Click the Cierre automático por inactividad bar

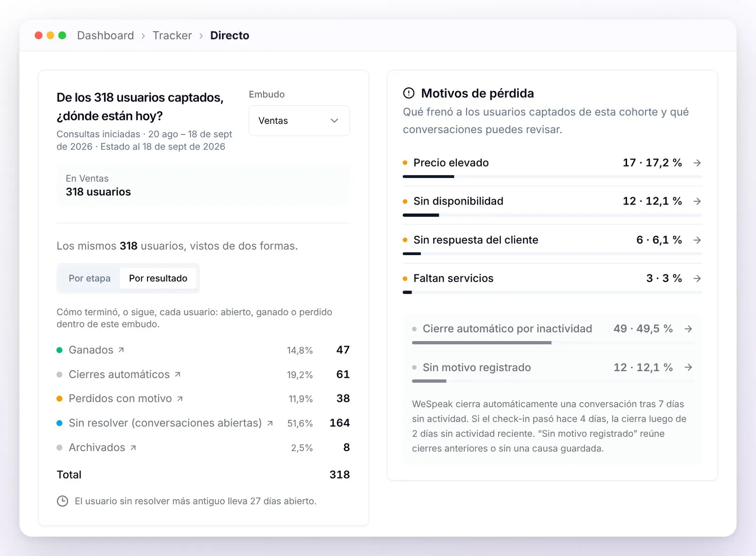point(552,342)
